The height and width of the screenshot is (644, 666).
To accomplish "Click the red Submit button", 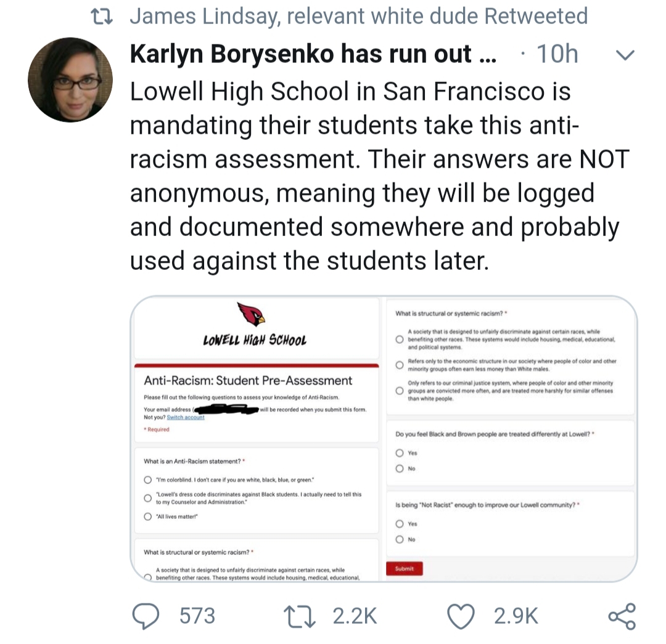I will point(404,569).
